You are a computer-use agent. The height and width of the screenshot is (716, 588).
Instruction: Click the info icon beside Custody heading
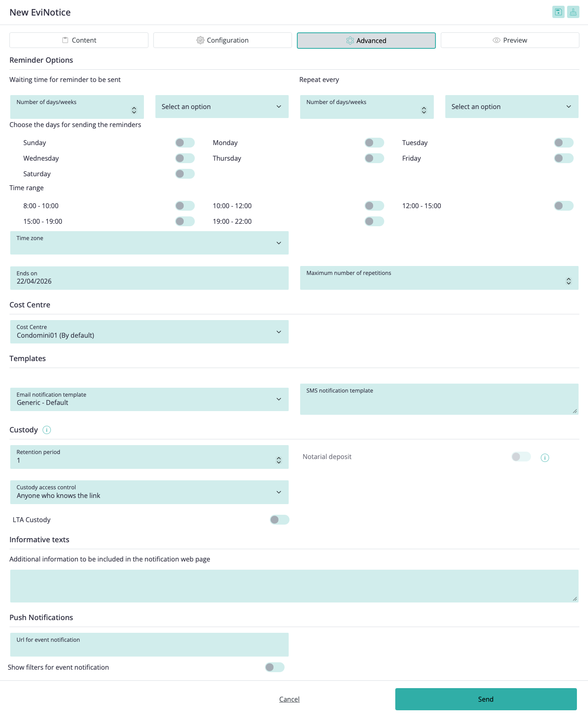pos(47,430)
